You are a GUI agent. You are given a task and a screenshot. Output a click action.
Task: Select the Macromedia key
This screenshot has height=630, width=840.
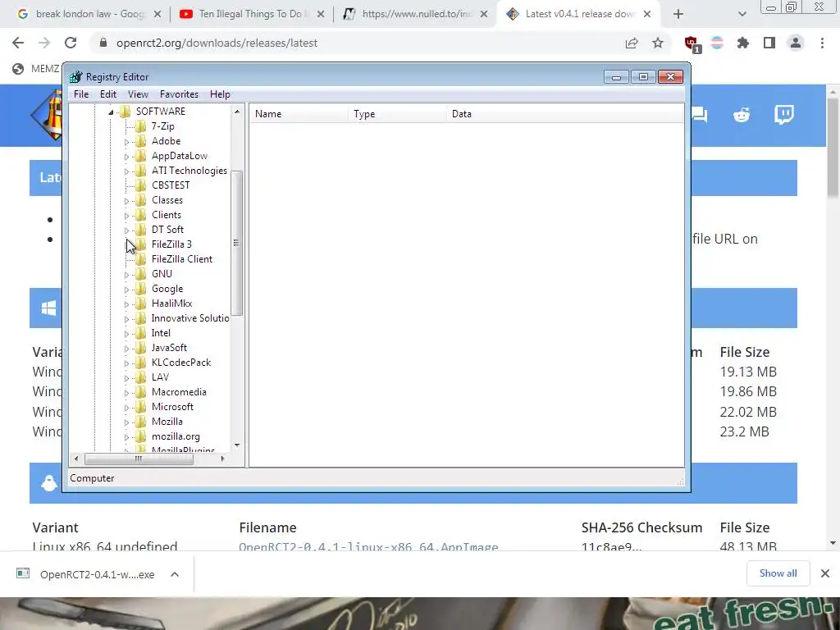pyautogui.click(x=179, y=391)
